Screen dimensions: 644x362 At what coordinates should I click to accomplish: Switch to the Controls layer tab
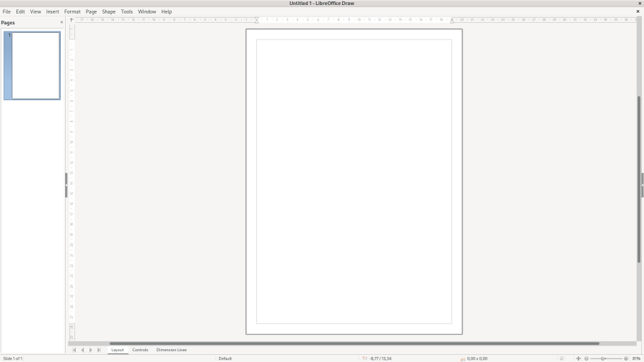coord(140,350)
